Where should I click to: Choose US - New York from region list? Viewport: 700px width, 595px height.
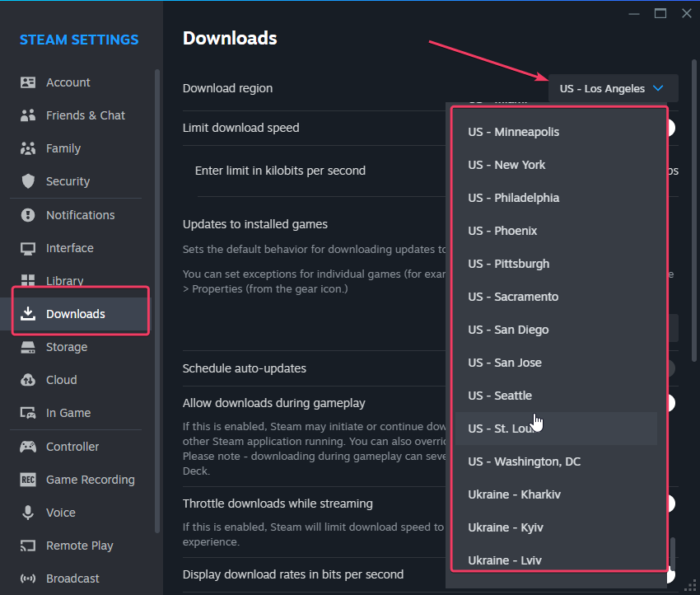[x=556, y=165]
